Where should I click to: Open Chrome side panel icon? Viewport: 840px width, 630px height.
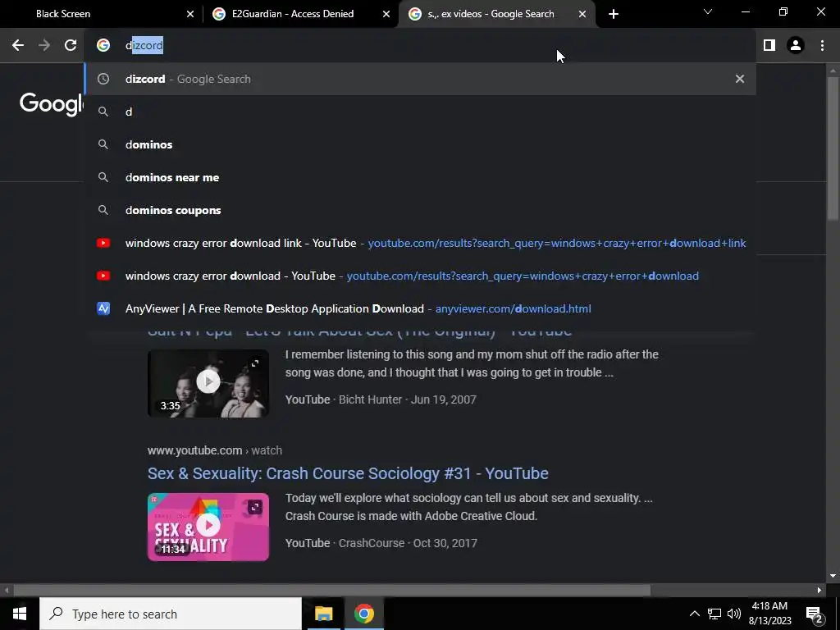click(x=769, y=46)
